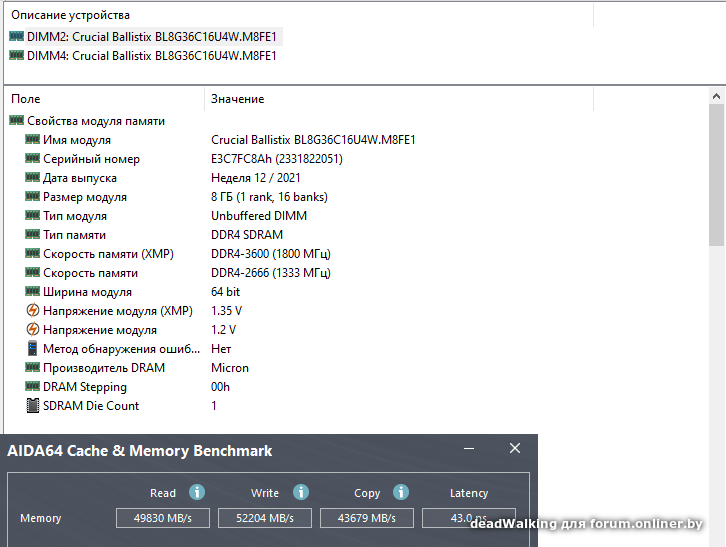Click the Метод обнаружения ошибок icon
This screenshot has width=726, height=547.
(32, 349)
